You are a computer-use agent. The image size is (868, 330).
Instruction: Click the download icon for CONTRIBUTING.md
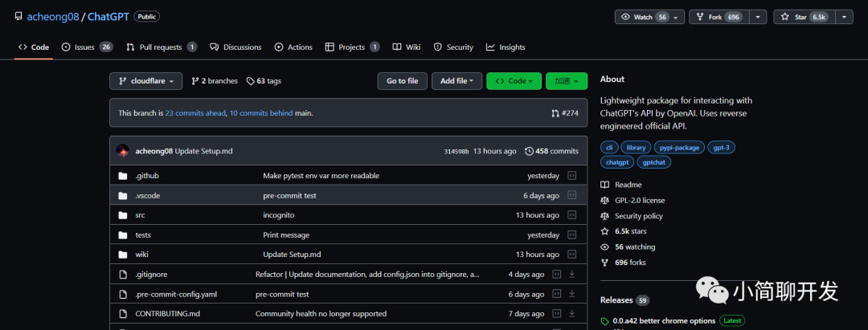pyautogui.click(x=572, y=313)
